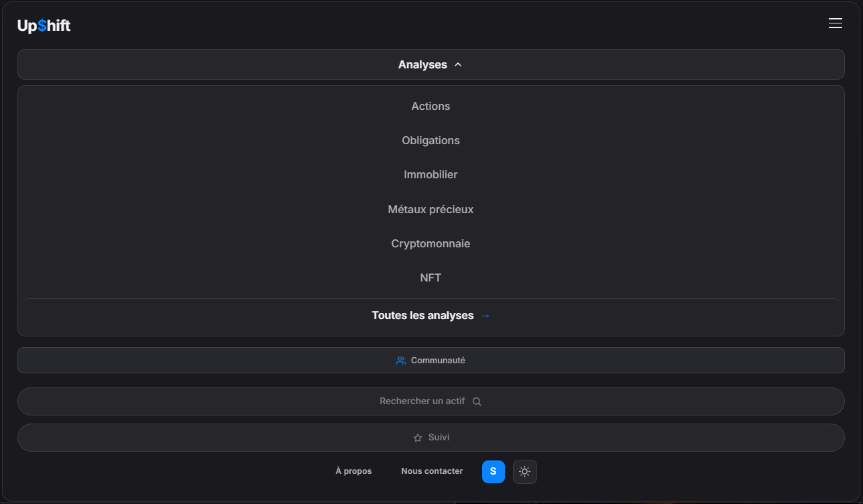The image size is (863, 504).
Task: Open Cryptomonnaie analyses
Action: pyautogui.click(x=430, y=243)
